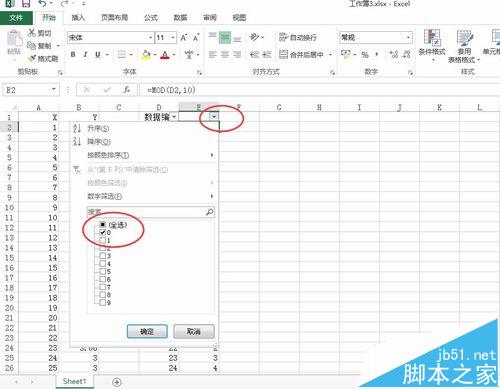
Task: Toggle 自动换行 wrap text
Action: tap(298, 37)
